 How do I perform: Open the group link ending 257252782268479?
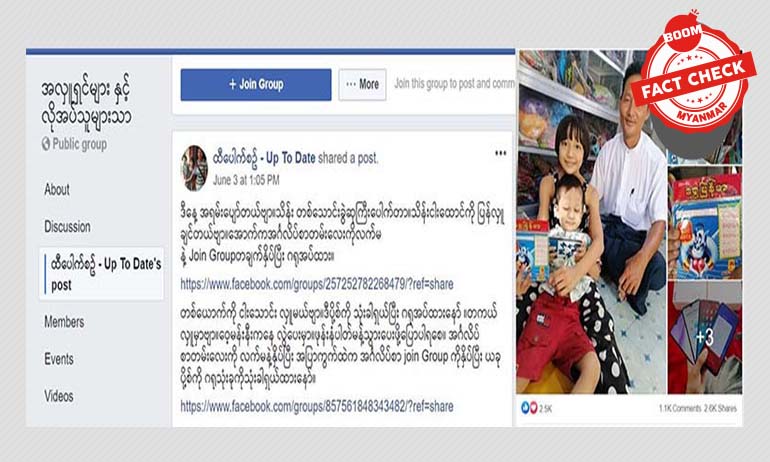pos(317,284)
